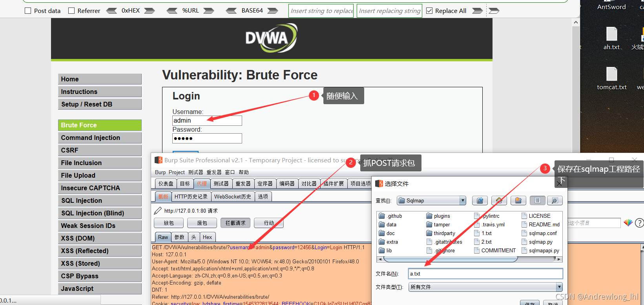This screenshot has width=644, height=305.
Task: Switch to the 参数 message tab
Action: (x=179, y=237)
